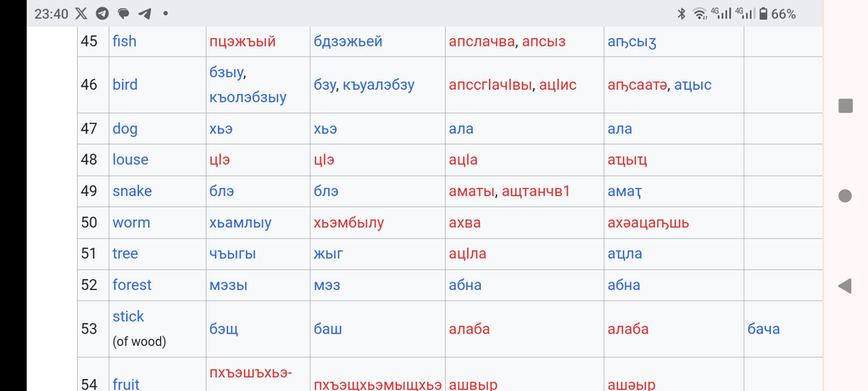Open the 'fish' link

124,41
